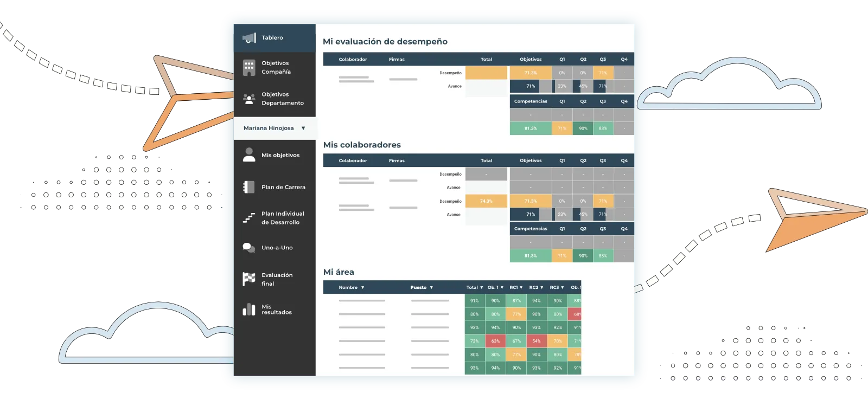
Task: Click the Mis resultados text link
Action: (x=276, y=309)
